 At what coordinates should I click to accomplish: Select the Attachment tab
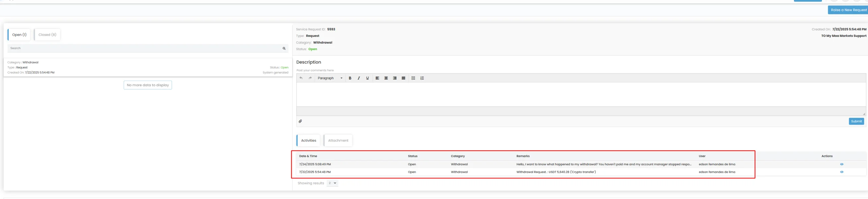click(338, 141)
